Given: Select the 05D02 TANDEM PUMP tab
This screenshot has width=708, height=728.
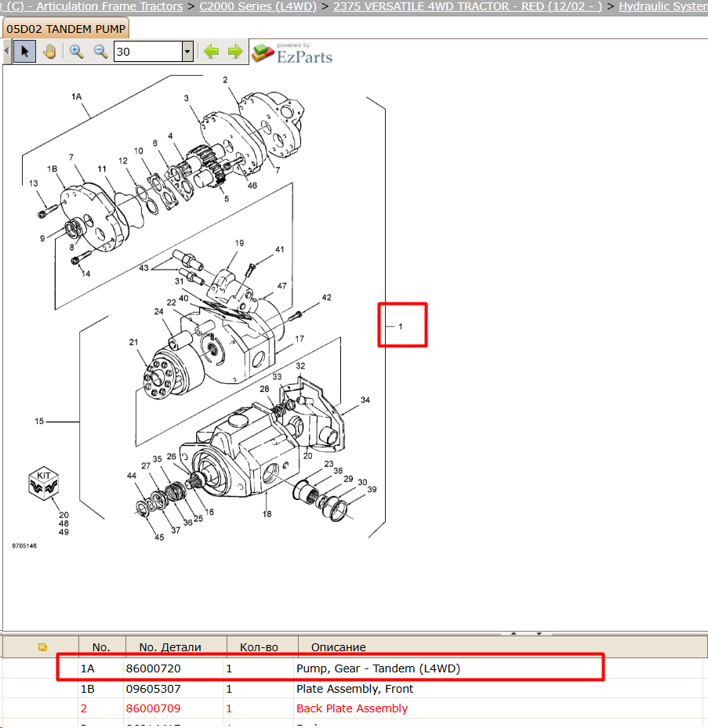Looking at the screenshot, I should [x=66, y=29].
